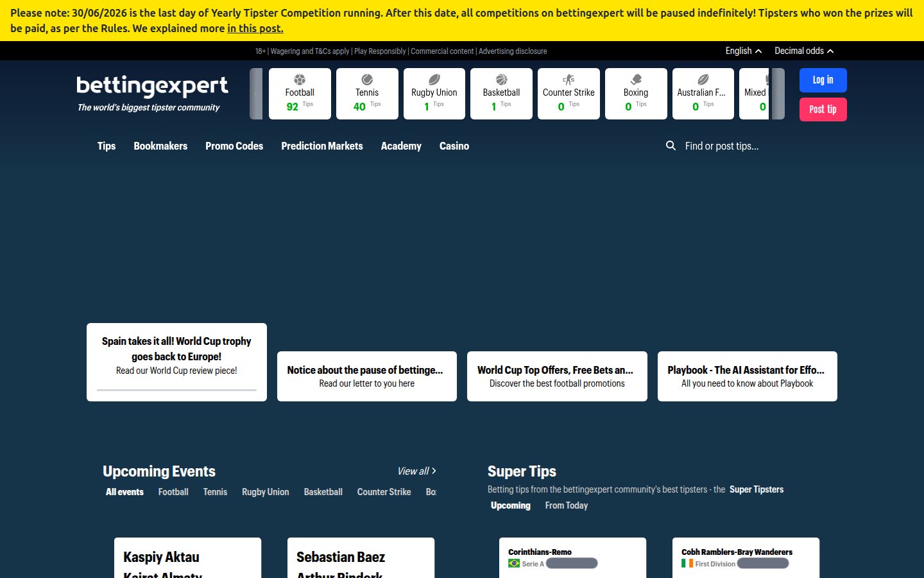Image resolution: width=924 pixels, height=578 pixels.
Task: Open the English language dropdown
Action: [x=744, y=51]
